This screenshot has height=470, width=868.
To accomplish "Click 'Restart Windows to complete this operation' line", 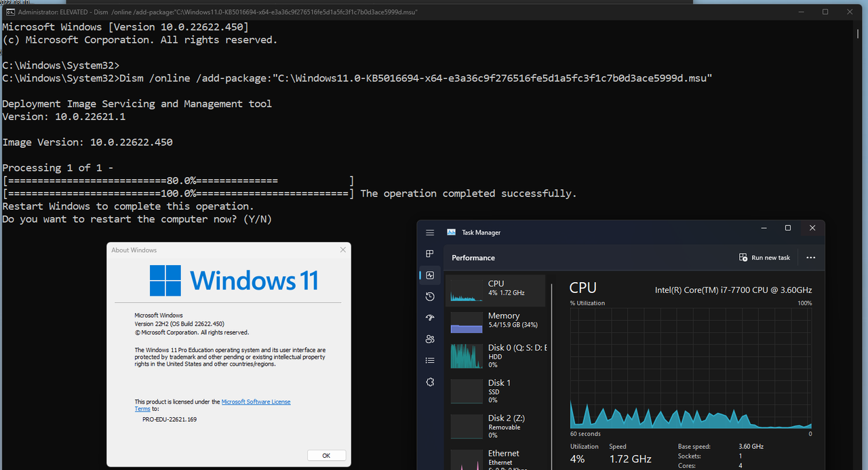I will (x=128, y=206).
